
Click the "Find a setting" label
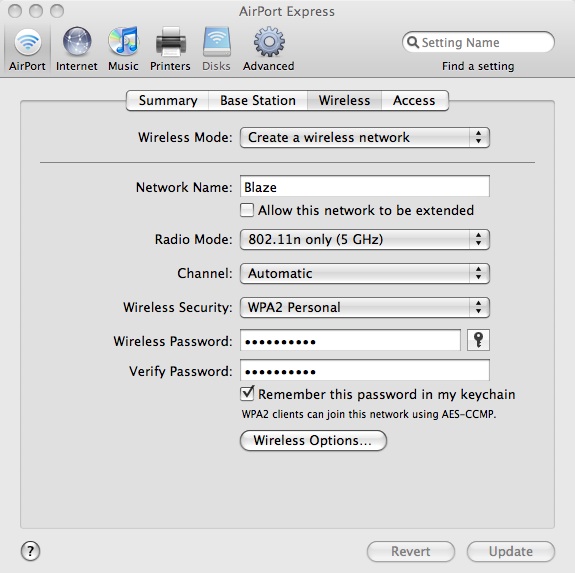[x=478, y=66]
